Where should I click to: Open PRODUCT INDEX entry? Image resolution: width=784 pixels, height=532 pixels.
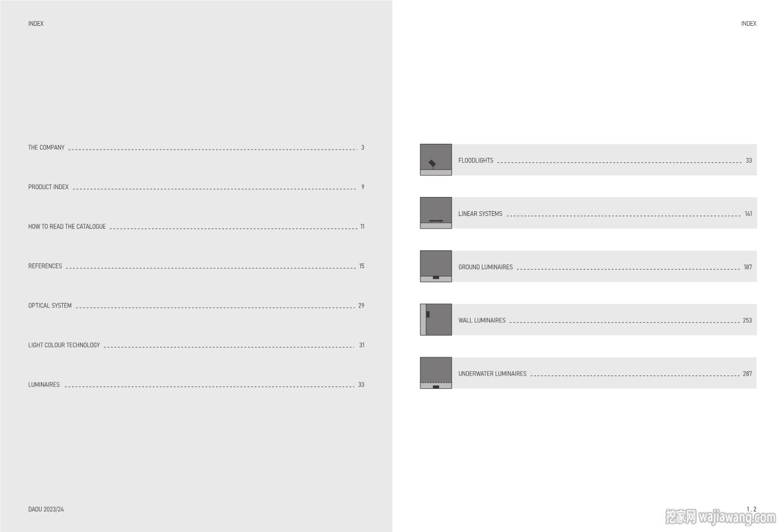[196, 187]
